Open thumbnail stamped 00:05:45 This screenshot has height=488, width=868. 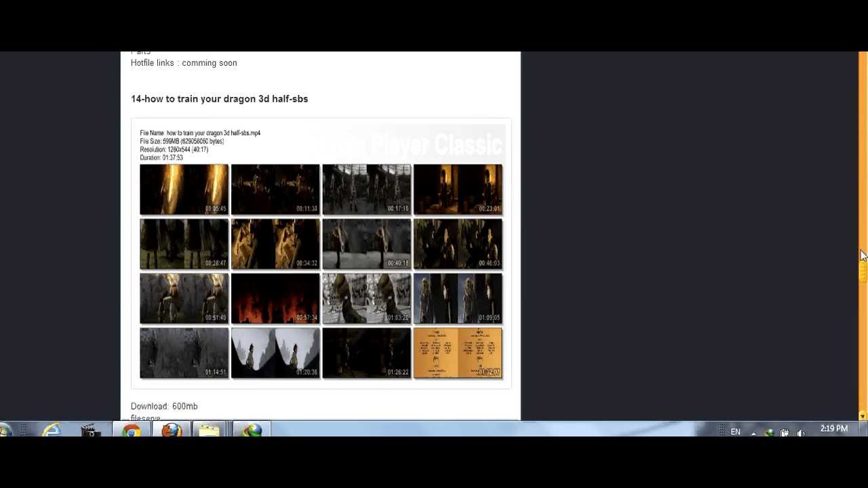point(184,189)
